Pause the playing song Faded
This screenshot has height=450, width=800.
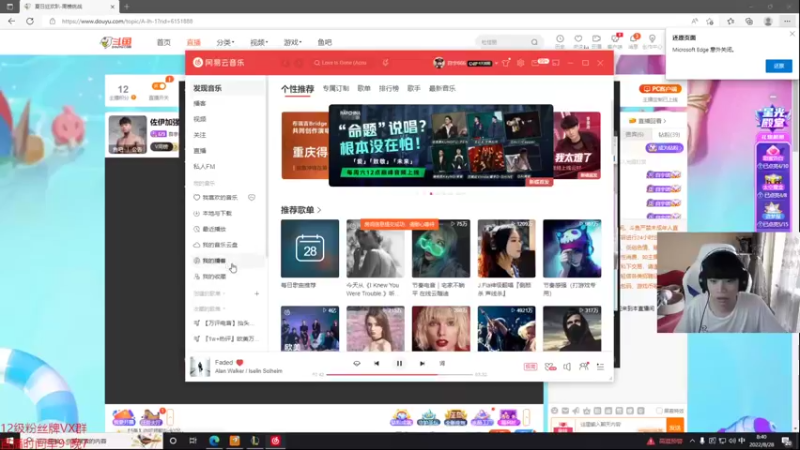(399, 363)
